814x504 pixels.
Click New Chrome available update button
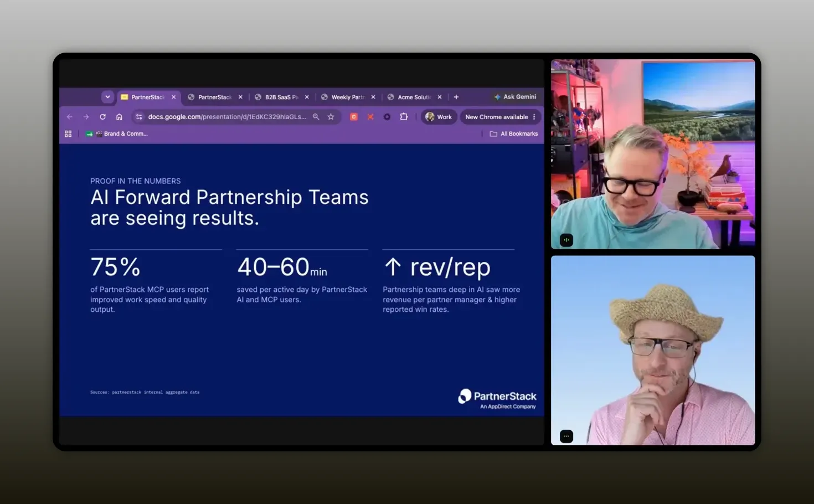(x=496, y=117)
